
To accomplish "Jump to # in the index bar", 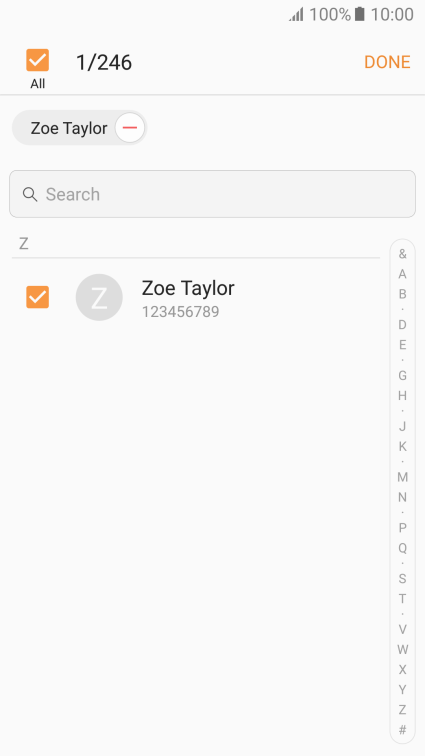I will point(402,730).
